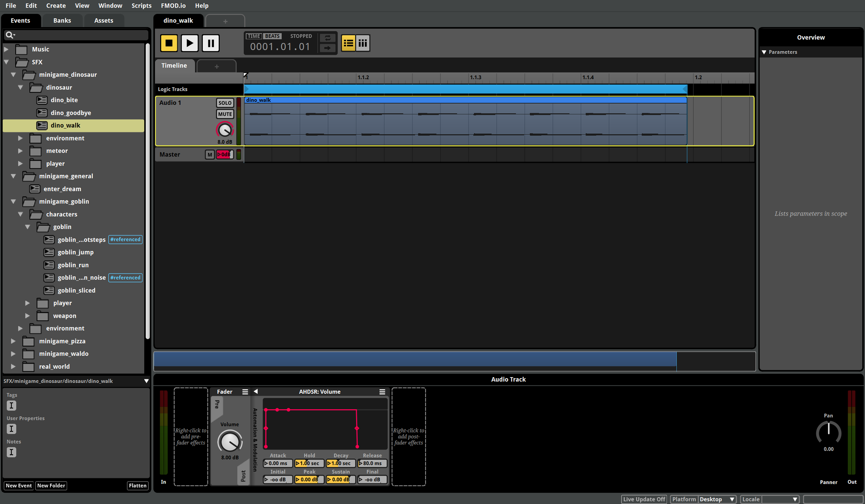
Task: Click the Flatten button
Action: [137, 485]
